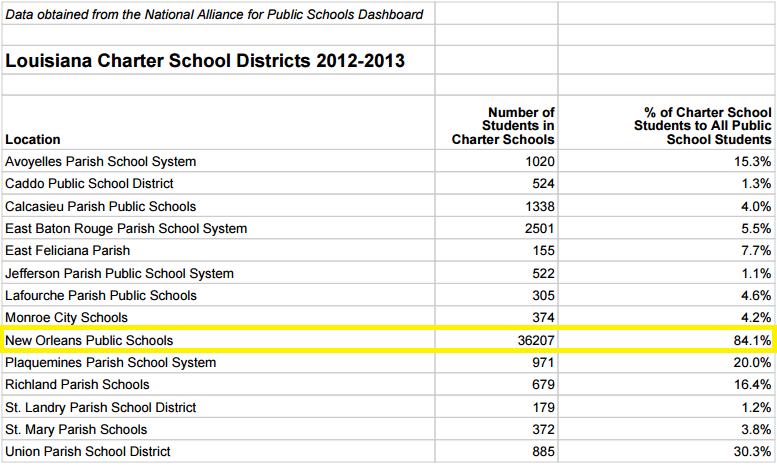This screenshot has width=777, height=466.
Task: Select the East Feliciana Parish cell
Action: 68,251
